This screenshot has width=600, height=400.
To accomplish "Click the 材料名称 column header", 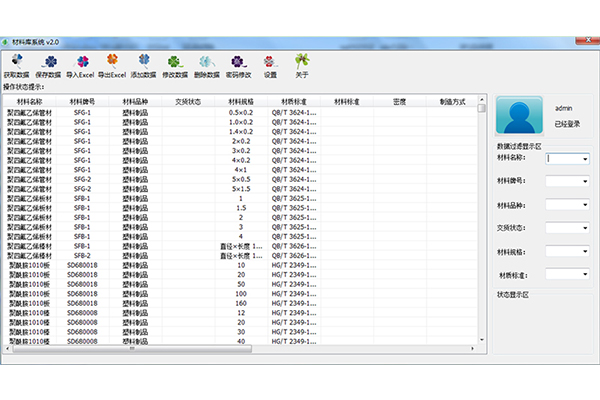I will [30, 101].
